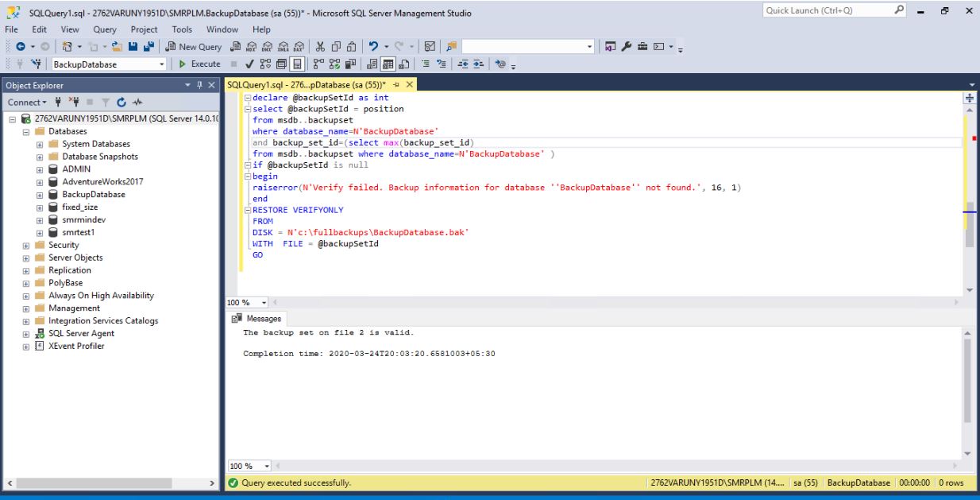
Task: Toggle Include Client Statistics
Action: 350,64
